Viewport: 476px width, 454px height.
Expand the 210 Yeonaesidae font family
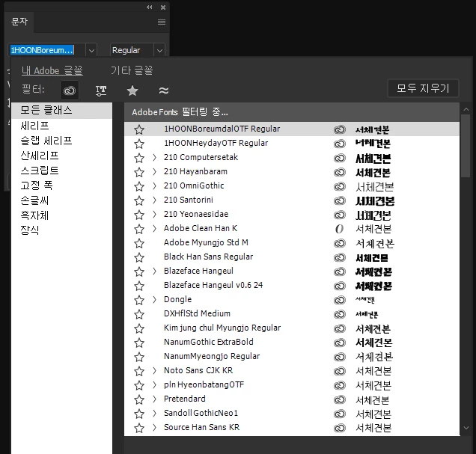pos(154,214)
